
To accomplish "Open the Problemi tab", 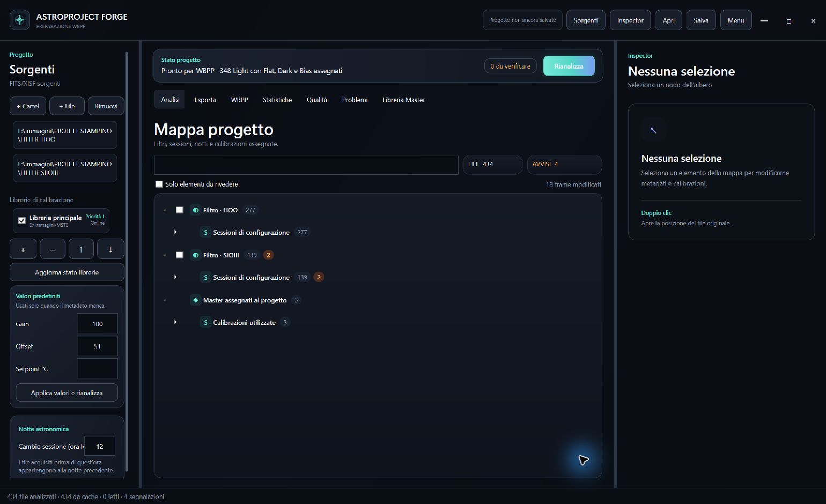I will (355, 100).
